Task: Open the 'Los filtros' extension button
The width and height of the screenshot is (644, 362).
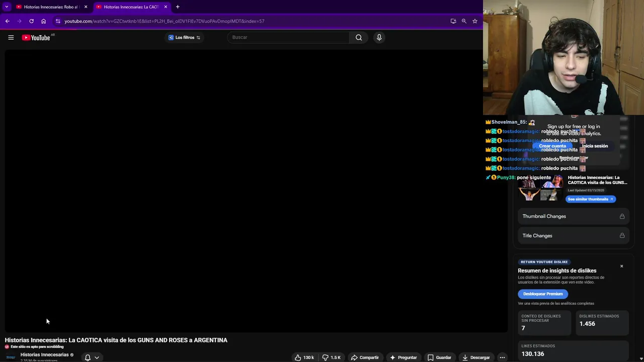Action: coord(185,37)
